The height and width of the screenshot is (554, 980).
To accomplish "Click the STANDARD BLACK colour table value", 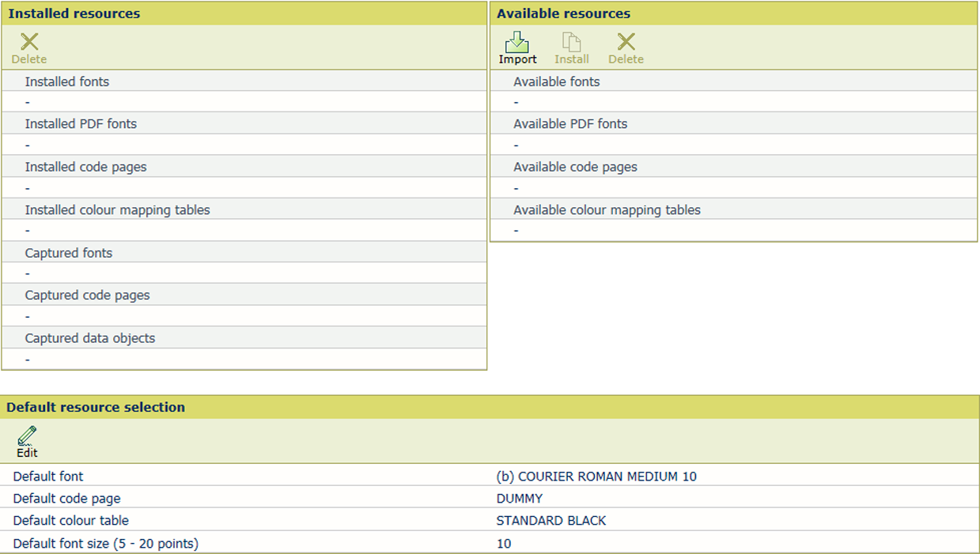I will (x=551, y=521).
